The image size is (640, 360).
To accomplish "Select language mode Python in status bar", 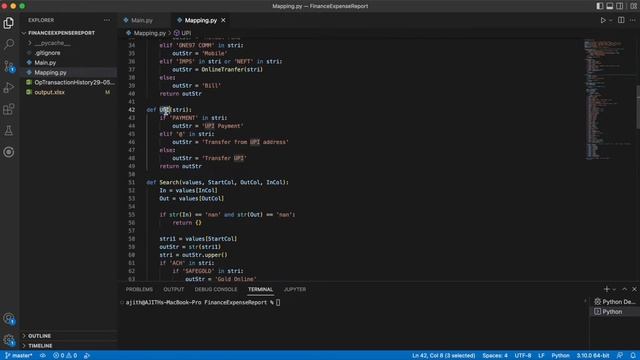I will pos(560,356).
